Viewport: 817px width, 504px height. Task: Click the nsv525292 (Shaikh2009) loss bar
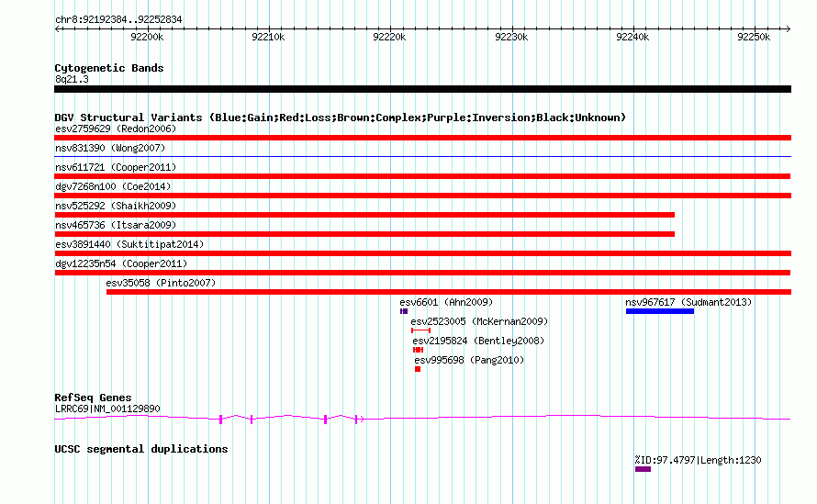pos(364,215)
